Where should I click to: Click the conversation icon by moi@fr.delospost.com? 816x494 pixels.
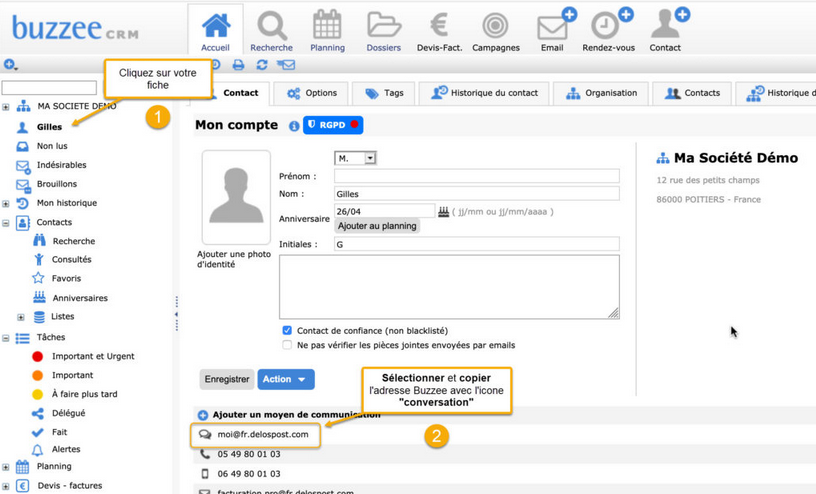tap(206, 435)
